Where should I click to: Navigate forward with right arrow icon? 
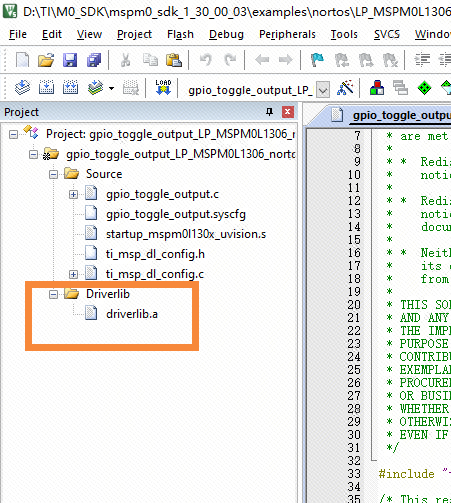[x=285, y=60]
